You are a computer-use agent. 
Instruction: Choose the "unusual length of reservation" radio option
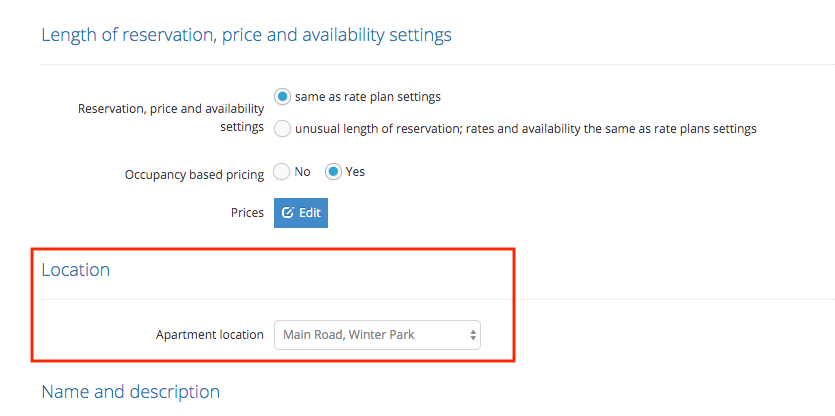pyautogui.click(x=282, y=129)
